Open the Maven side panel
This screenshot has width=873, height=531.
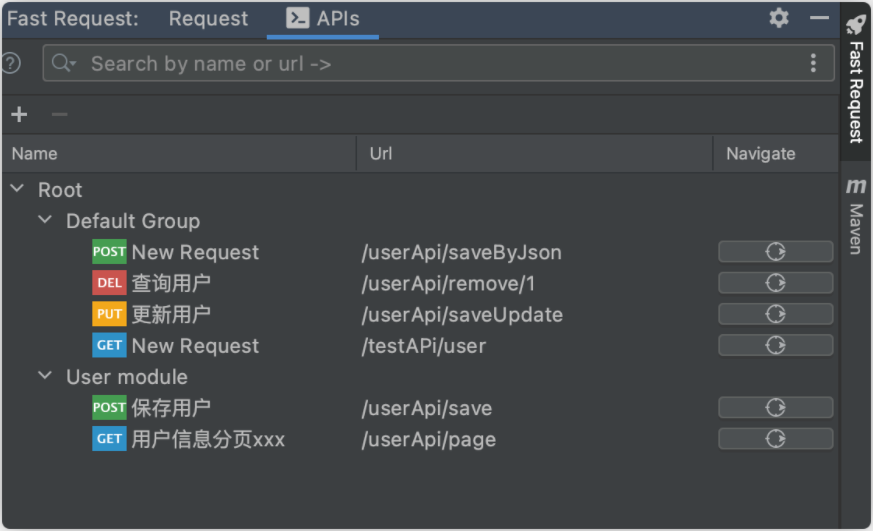pyautogui.click(x=856, y=215)
